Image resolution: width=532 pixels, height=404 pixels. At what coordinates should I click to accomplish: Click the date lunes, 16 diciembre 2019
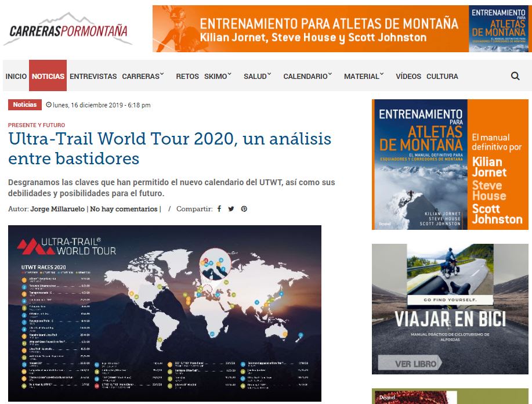(x=102, y=105)
